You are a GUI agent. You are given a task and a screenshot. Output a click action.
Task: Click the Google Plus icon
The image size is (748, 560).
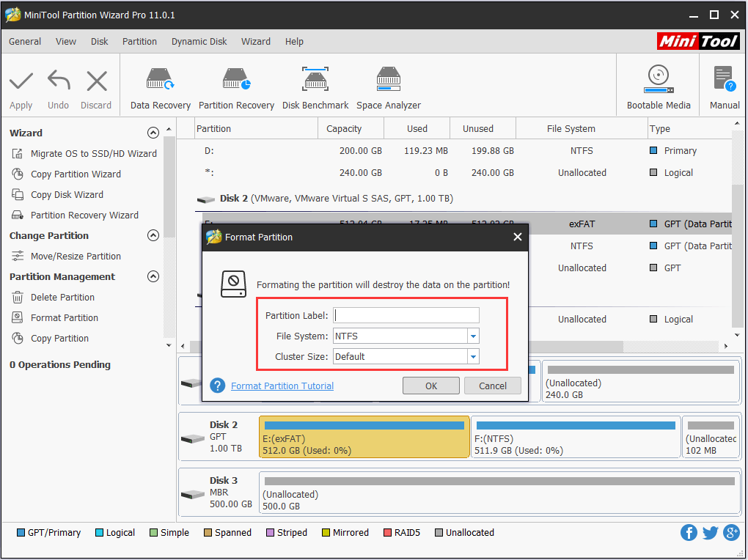731,532
